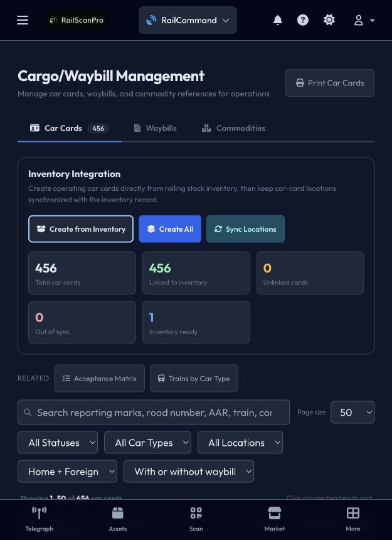Click the Cargo/Waybill Management heading
Image resolution: width=392 pixels, height=540 pixels.
[111, 76]
